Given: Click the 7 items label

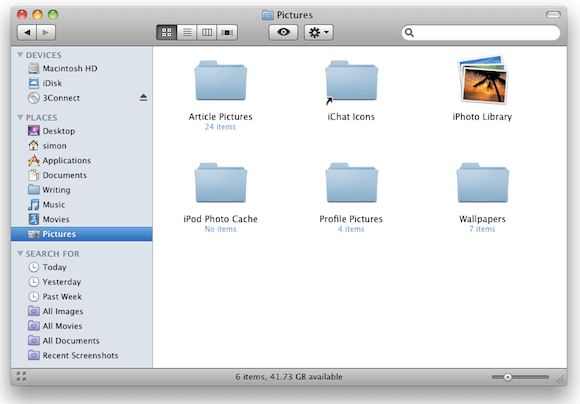Looking at the screenshot, I should (482, 229).
